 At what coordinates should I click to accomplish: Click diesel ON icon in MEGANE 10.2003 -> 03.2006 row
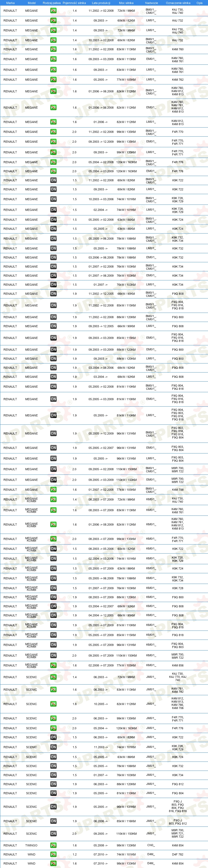pos(53,199)
